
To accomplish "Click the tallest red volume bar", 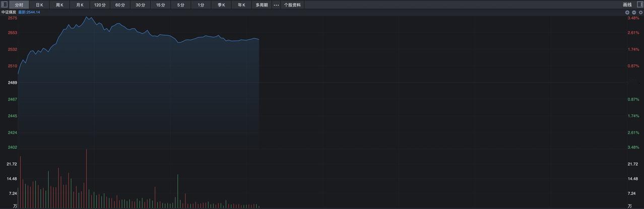I will tap(87, 178).
